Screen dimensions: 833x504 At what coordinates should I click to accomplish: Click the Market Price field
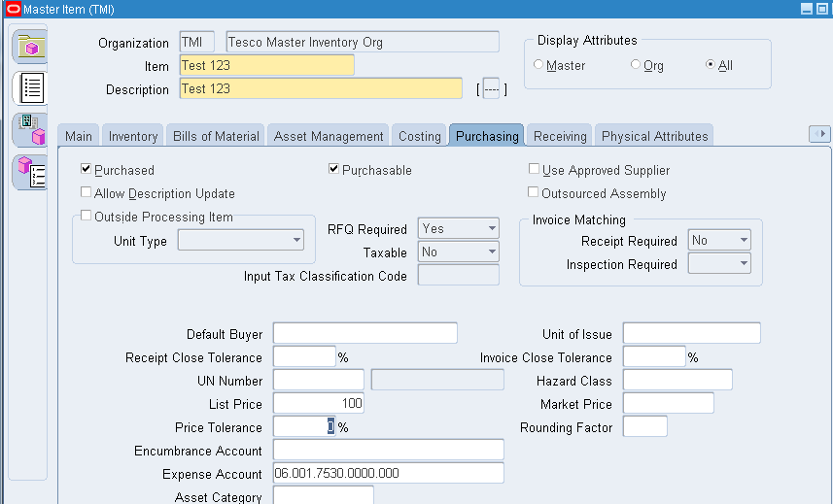point(669,403)
